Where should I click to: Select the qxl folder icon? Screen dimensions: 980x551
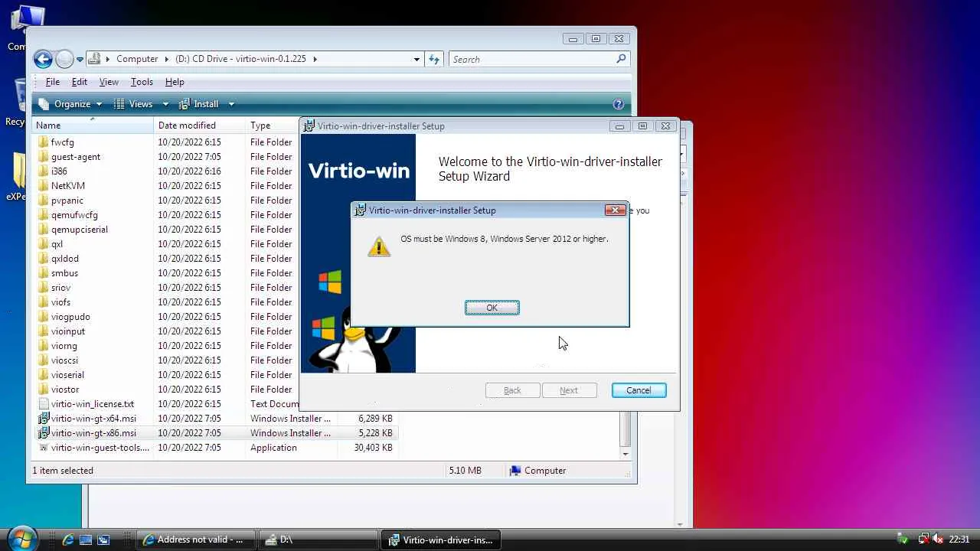(44, 244)
